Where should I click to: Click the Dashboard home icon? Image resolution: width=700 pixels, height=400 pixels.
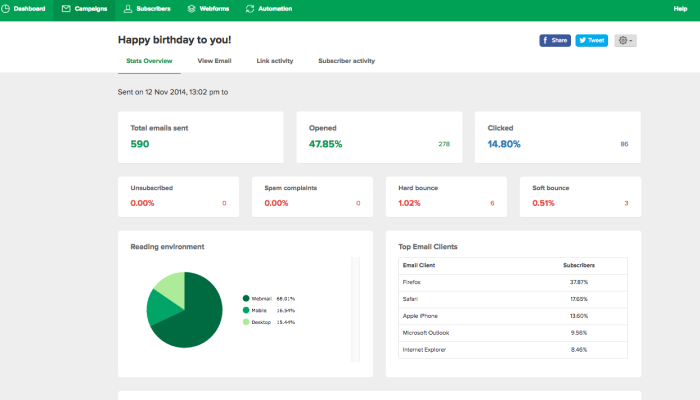[x=7, y=9]
